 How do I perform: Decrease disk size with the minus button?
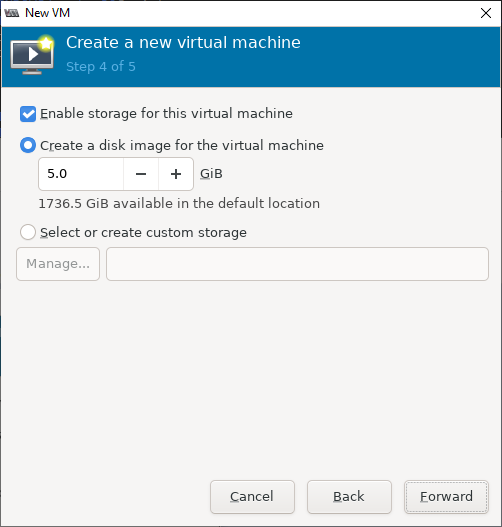(141, 174)
